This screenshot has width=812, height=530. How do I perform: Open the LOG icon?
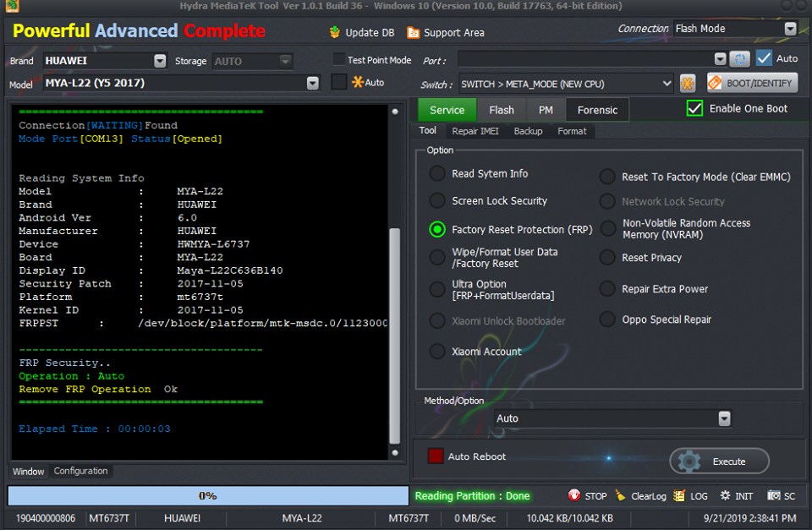coord(679,495)
